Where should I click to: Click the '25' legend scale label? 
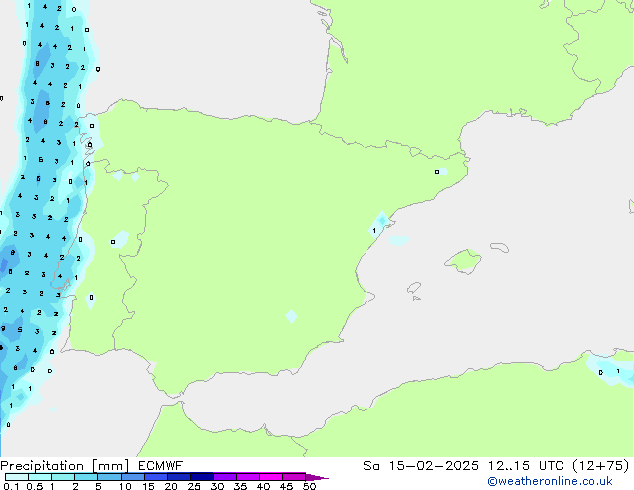point(194,486)
